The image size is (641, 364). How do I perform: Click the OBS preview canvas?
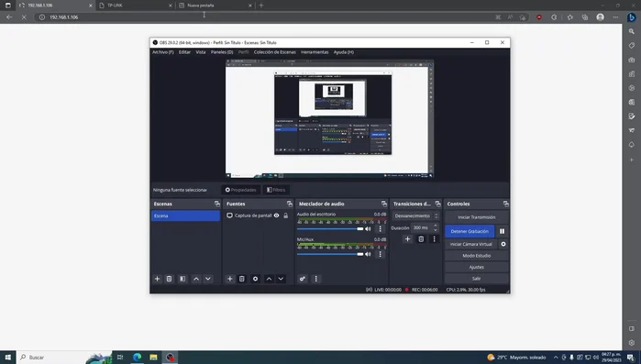[x=329, y=119]
